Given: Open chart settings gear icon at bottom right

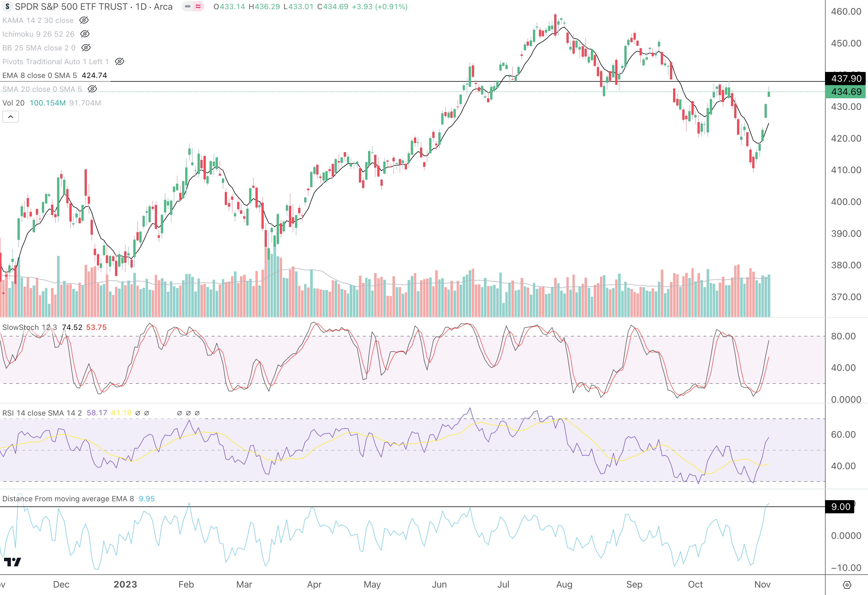Looking at the screenshot, I should [x=847, y=585].
